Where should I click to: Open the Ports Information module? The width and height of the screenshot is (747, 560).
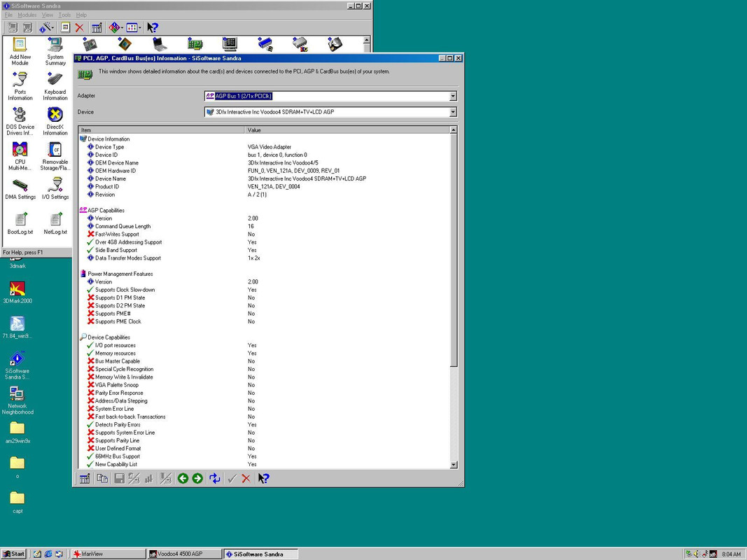(x=20, y=86)
